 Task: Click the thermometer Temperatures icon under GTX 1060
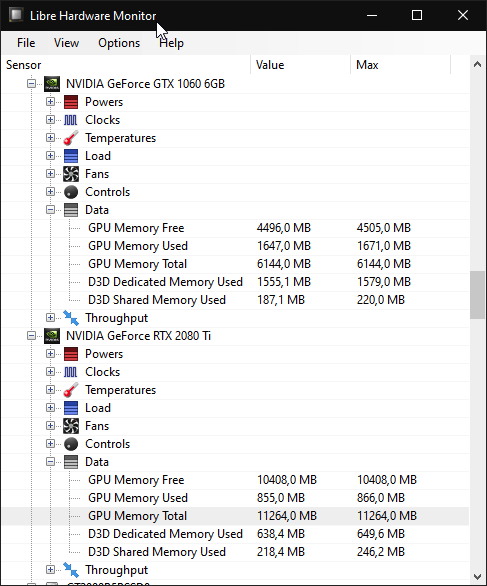[x=71, y=138]
